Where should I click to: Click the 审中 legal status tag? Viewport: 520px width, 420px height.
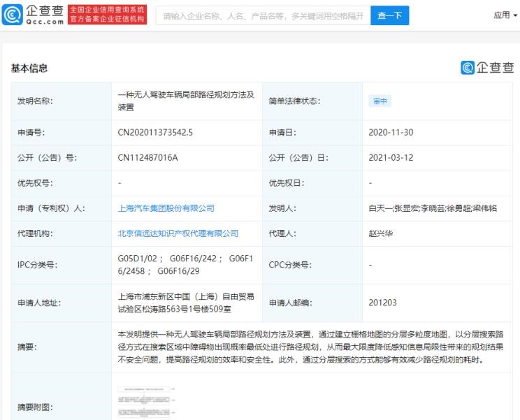[380, 101]
